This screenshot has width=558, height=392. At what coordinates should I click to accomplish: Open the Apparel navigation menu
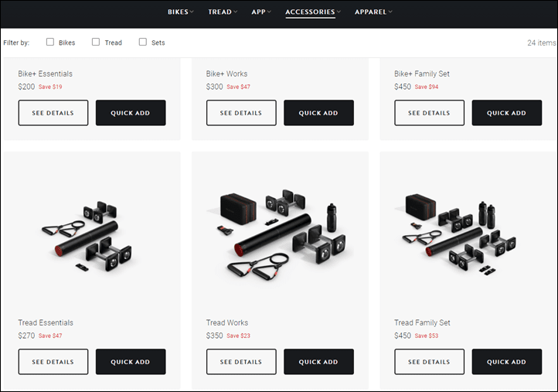point(370,12)
